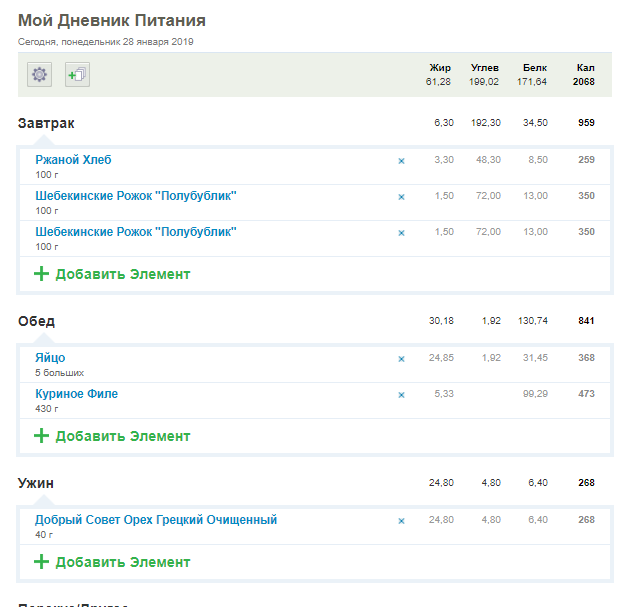Click Ржаной Хлеб calories 259
The height and width of the screenshot is (607, 622).
click(586, 160)
